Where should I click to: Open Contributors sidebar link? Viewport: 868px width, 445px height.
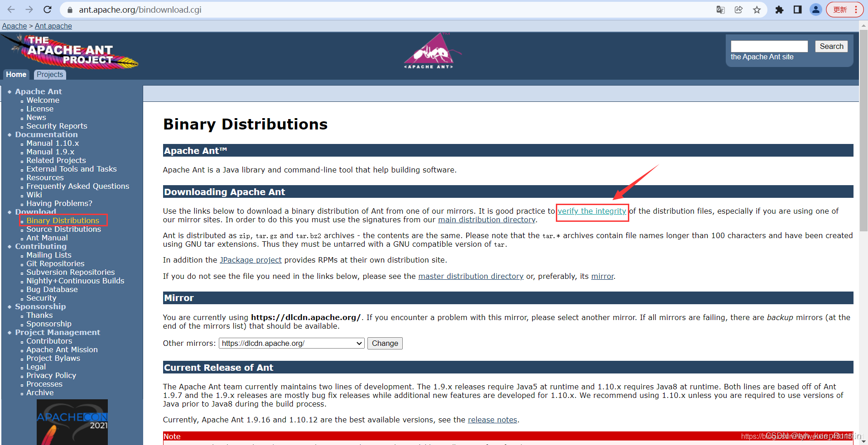tap(49, 341)
